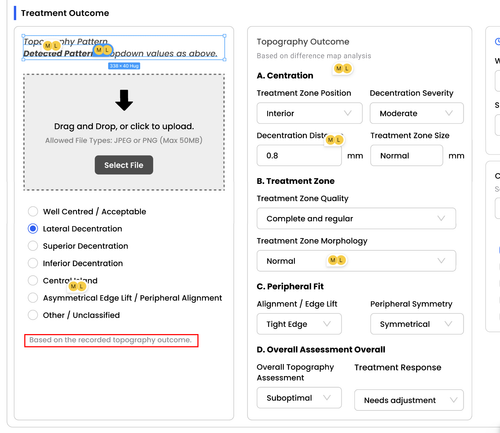Click the Treatment Outcome section title
Image resolution: width=500 pixels, height=433 pixels.
(65, 13)
